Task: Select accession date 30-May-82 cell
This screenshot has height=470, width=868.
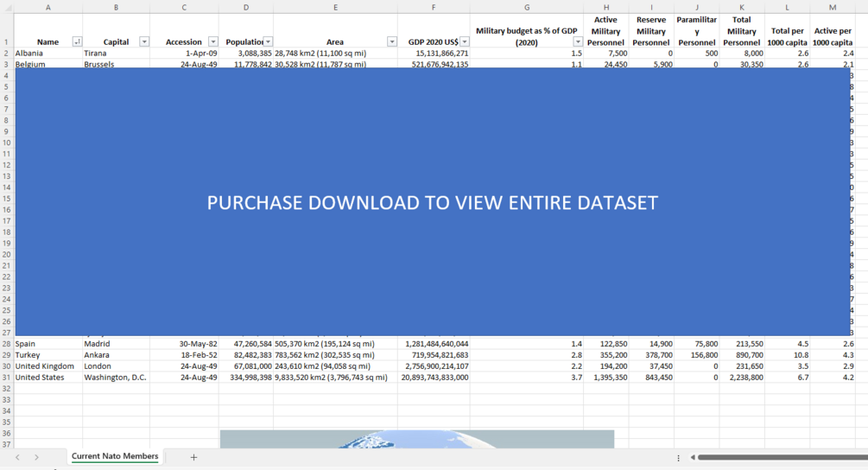Action: 184,344
